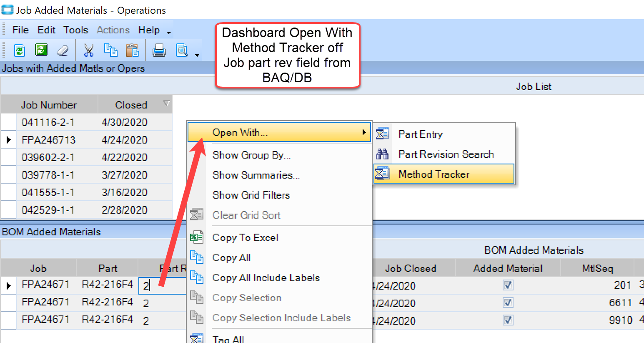Click the Copy Selection Include Labels icon
Image resolution: width=644 pixels, height=343 pixels.
click(196, 318)
